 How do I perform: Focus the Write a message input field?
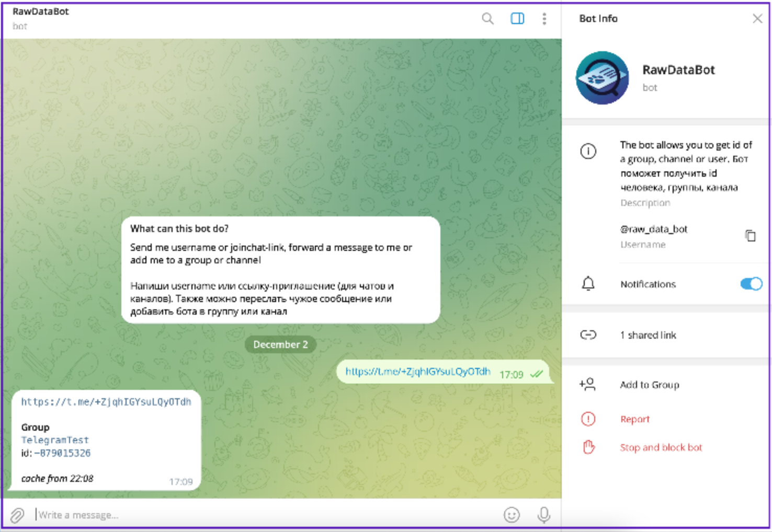pyautogui.click(x=262, y=515)
